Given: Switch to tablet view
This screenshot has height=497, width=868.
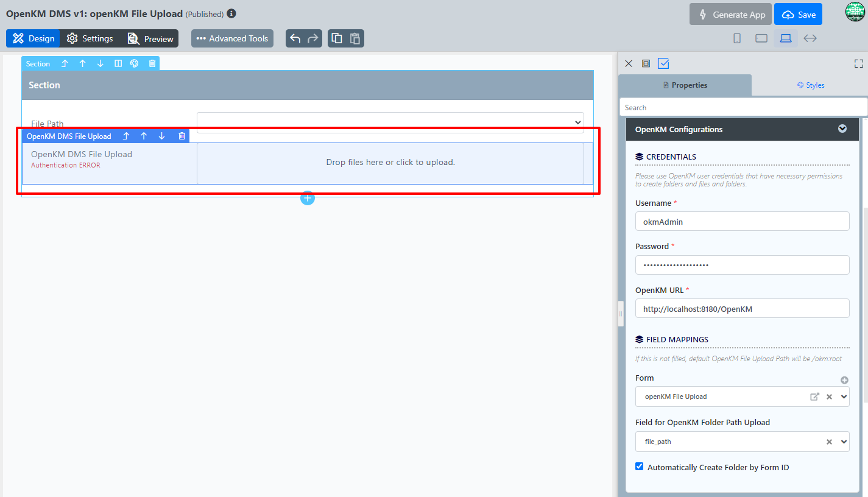Looking at the screenshot, I should (x=761, y=38).
